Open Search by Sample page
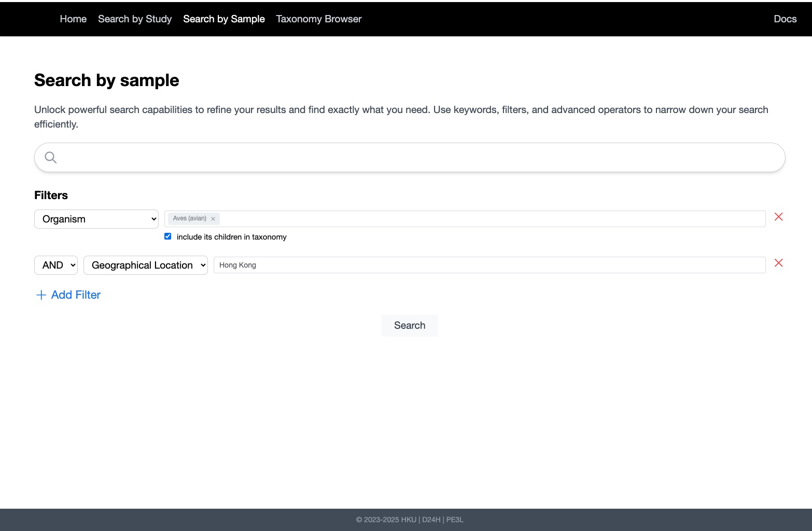Screen dimensions: 812x531 (224, 19)
